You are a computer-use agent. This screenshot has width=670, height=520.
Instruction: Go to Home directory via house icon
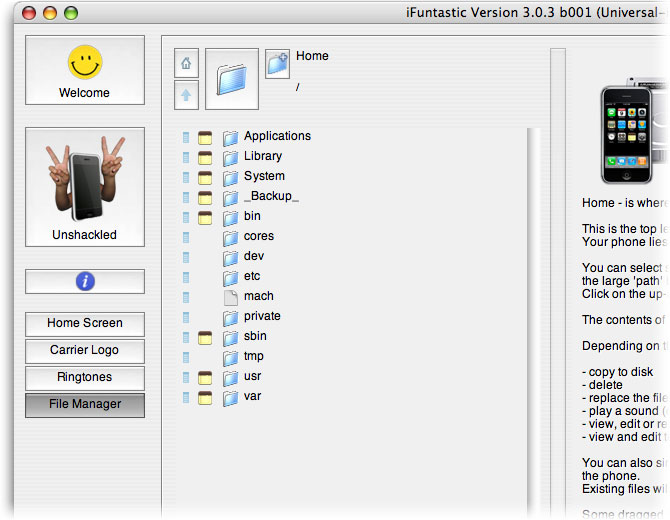[x=186, y=63]
